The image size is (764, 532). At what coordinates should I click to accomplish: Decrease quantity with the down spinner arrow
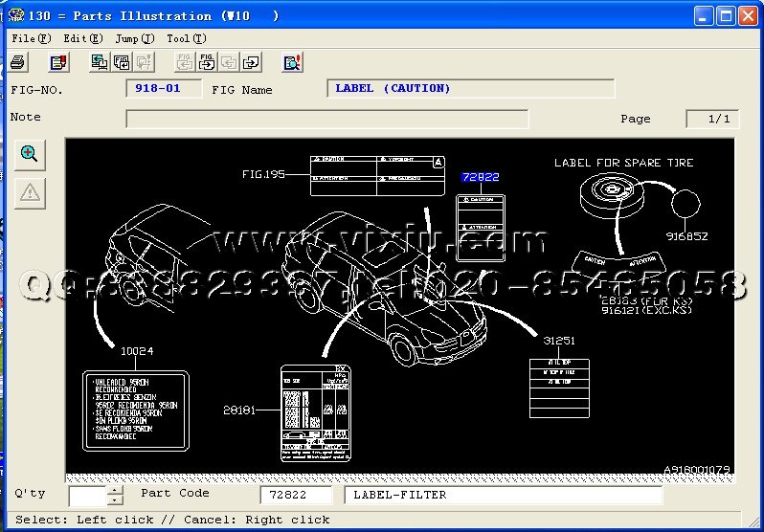tap(115, 500)
